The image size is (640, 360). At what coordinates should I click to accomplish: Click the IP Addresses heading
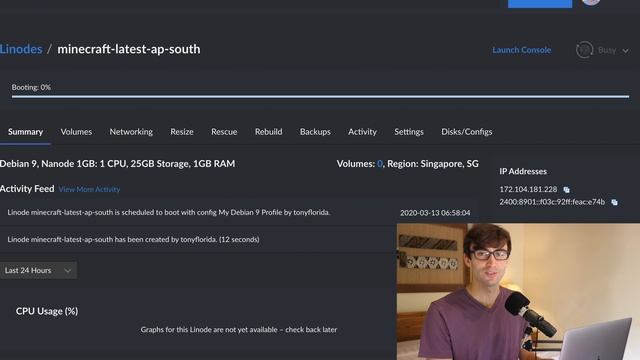(523, 171)
